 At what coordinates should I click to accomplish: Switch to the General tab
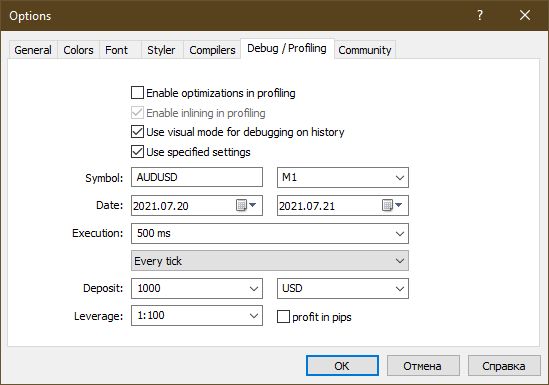coord(33,50)
